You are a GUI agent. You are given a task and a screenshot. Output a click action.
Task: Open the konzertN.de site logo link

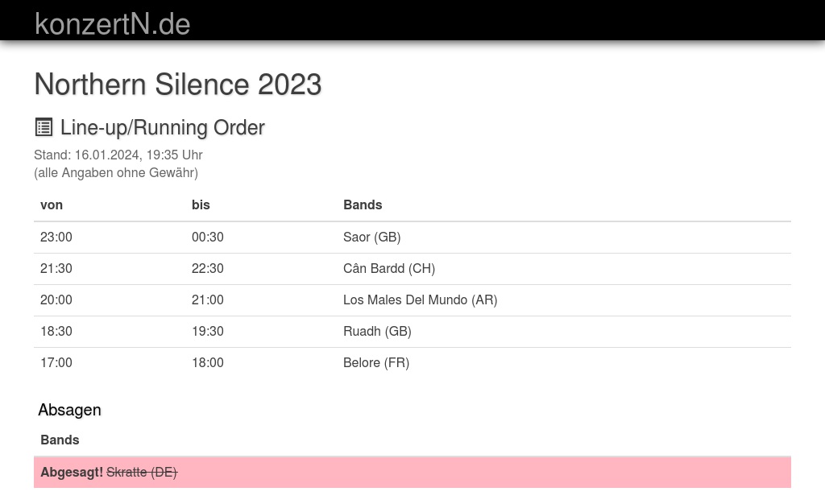coord(113,23)
